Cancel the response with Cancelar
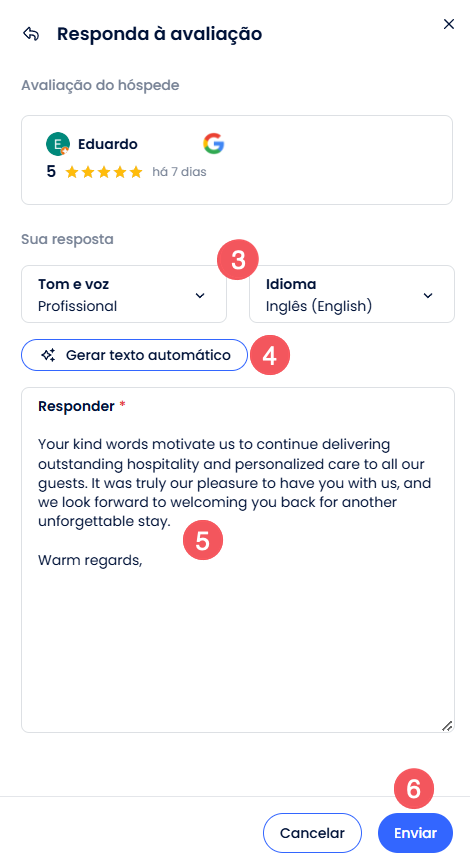Screen dimensions: 470x861 coord(312,833)
